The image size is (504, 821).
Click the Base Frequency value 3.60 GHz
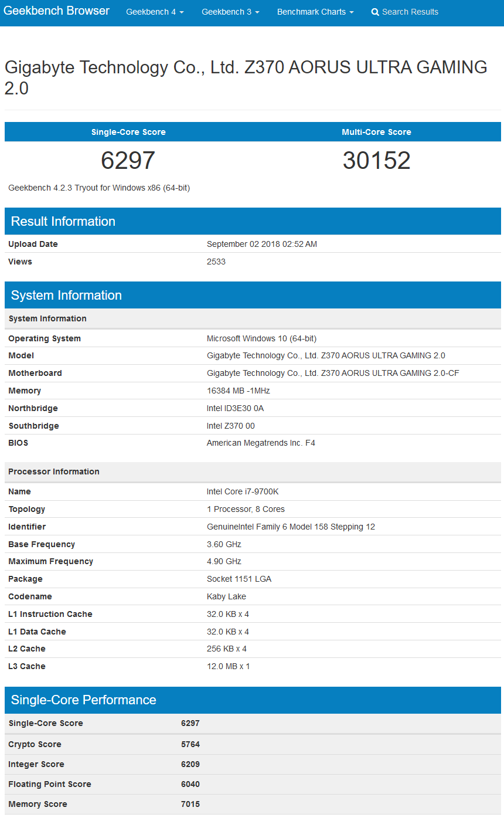click(224, 544)
